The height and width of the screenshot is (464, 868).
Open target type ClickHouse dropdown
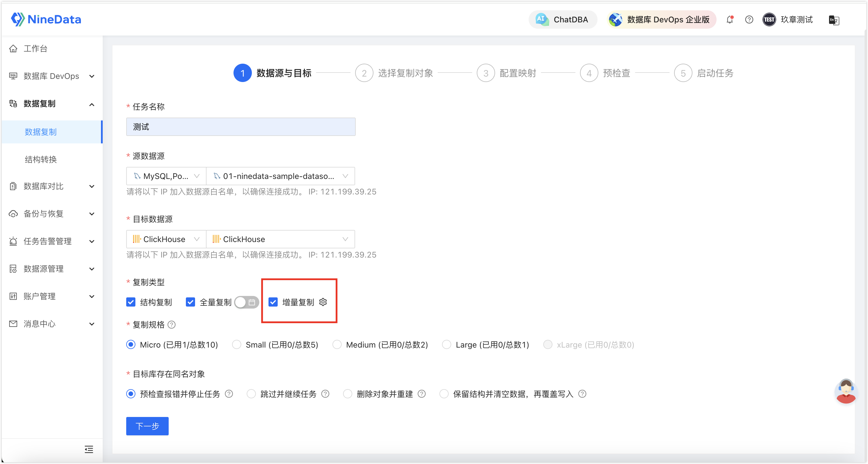pyautogui.click(x=166, y=239)
